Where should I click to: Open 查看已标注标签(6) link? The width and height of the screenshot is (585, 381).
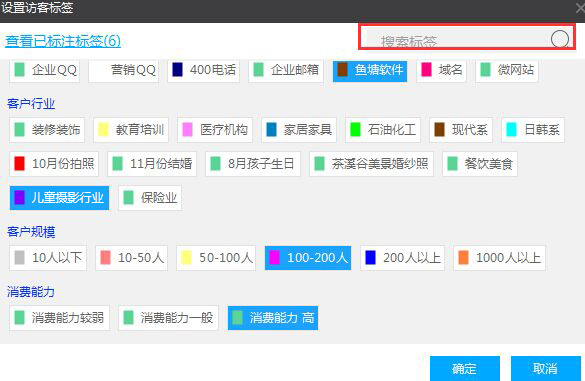coord(63,41)
